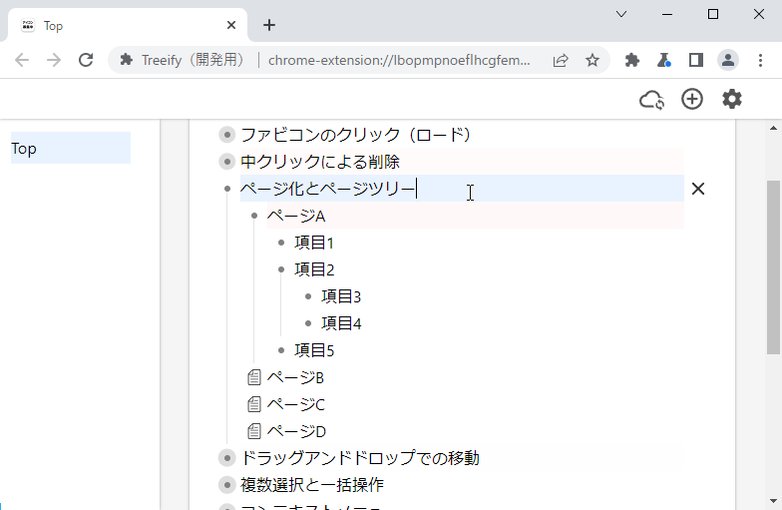This screenshot has height=510, width=782.
Task: Click the flask extension icon in toolbar
Action: pyautogui.click(x=664, y=60)
